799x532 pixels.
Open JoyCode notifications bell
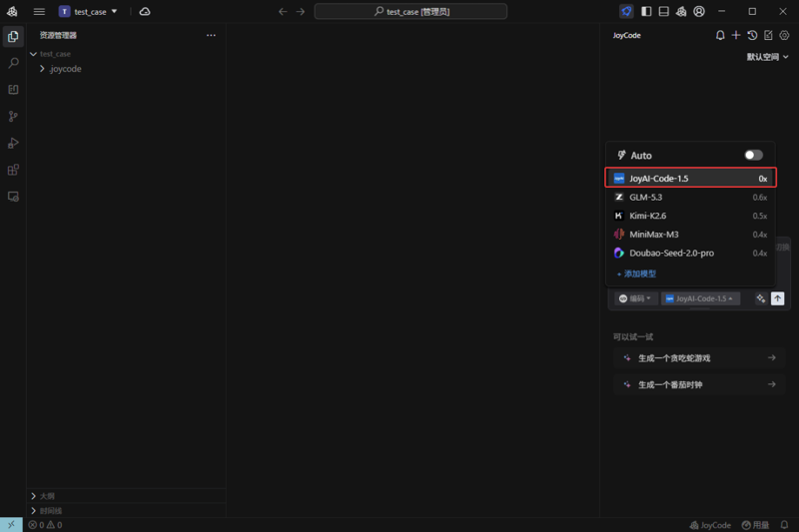point(720,35)
